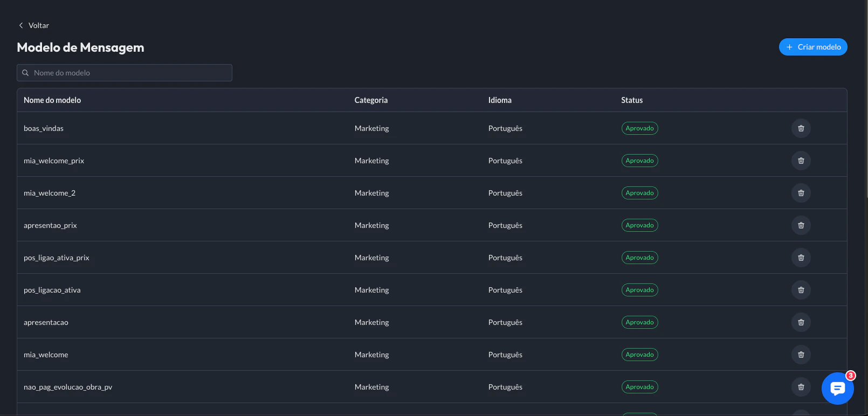Delete the apresentao_prix template
The width and height of the screenshot is (868, 416).
[x=801, y=225]
